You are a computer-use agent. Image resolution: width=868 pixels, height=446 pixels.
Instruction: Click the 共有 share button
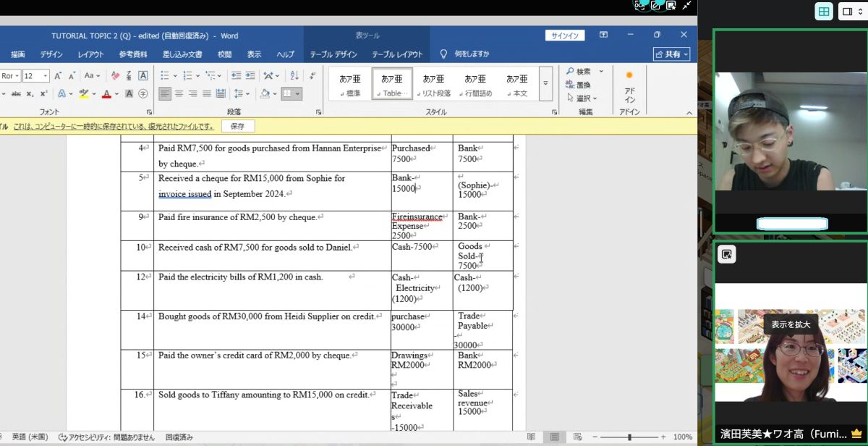[671, 54]
